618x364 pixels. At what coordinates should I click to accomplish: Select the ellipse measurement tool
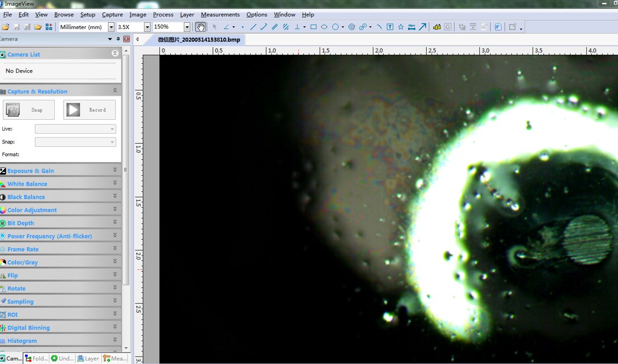[324, 27]
